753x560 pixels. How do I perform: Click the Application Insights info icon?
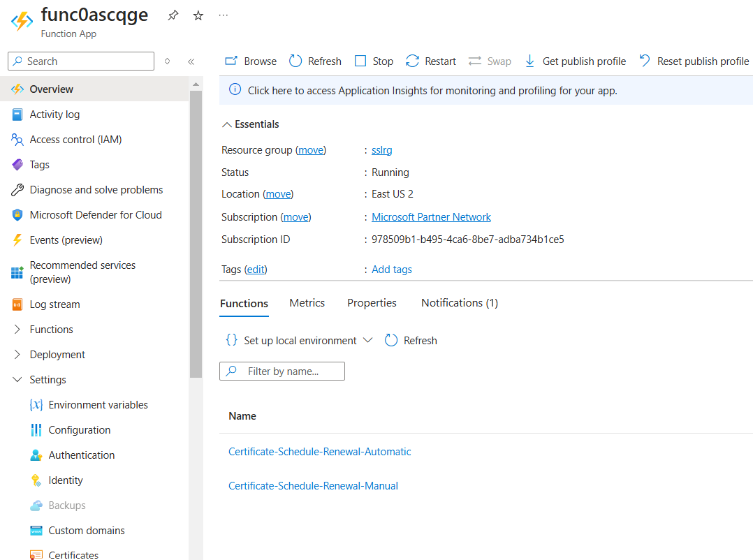235,90
